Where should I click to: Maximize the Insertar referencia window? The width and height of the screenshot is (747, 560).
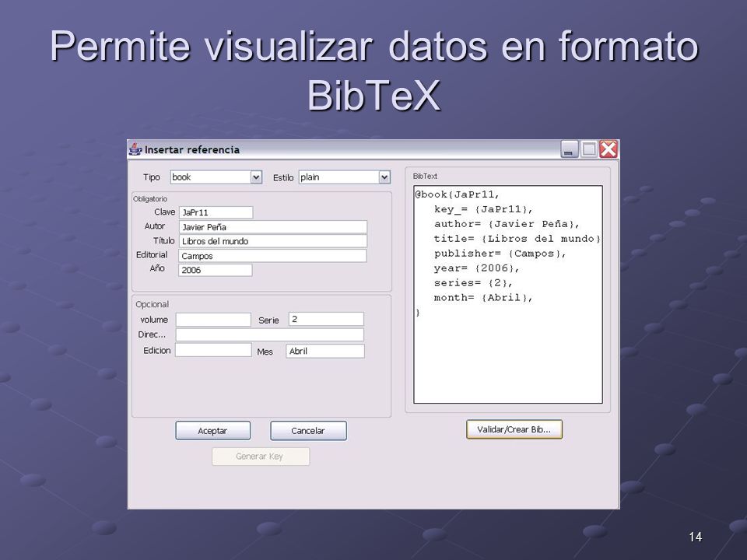tap(589, 149)
